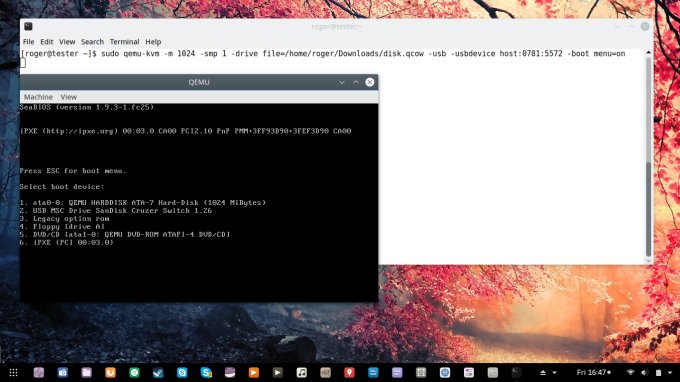Open the View menu in terminal window

coord(67,42)
